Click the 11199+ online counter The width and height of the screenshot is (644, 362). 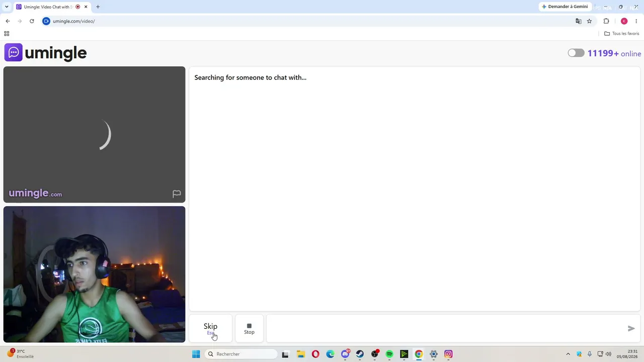(614, 53)
